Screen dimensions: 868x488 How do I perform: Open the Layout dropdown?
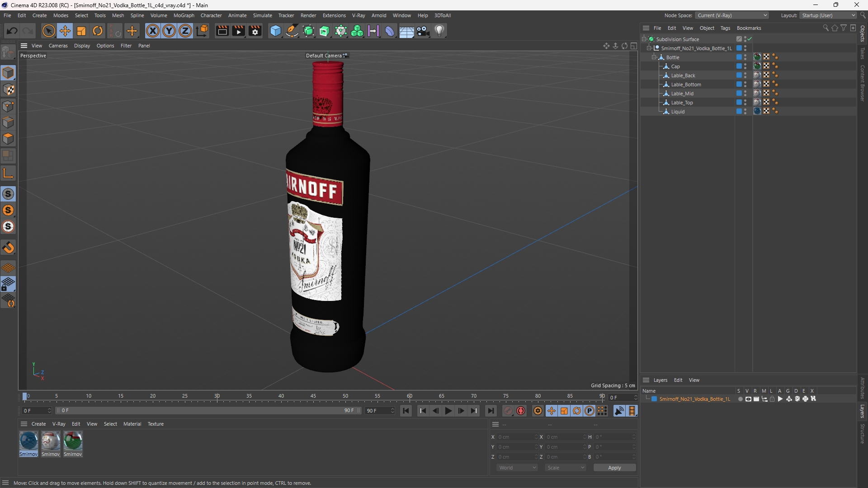pyautogui.click(x=828, y=15)
